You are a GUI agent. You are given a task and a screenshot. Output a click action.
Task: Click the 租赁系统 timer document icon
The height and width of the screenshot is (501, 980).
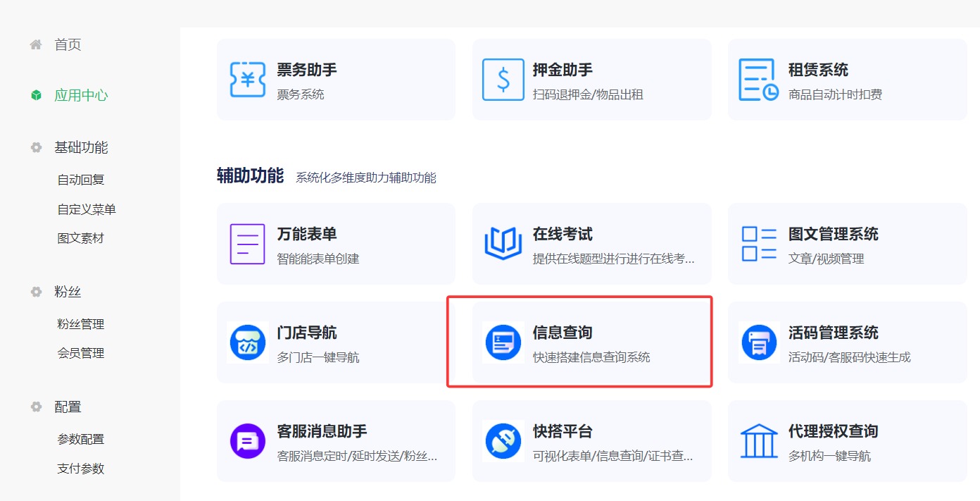[758, 79]
